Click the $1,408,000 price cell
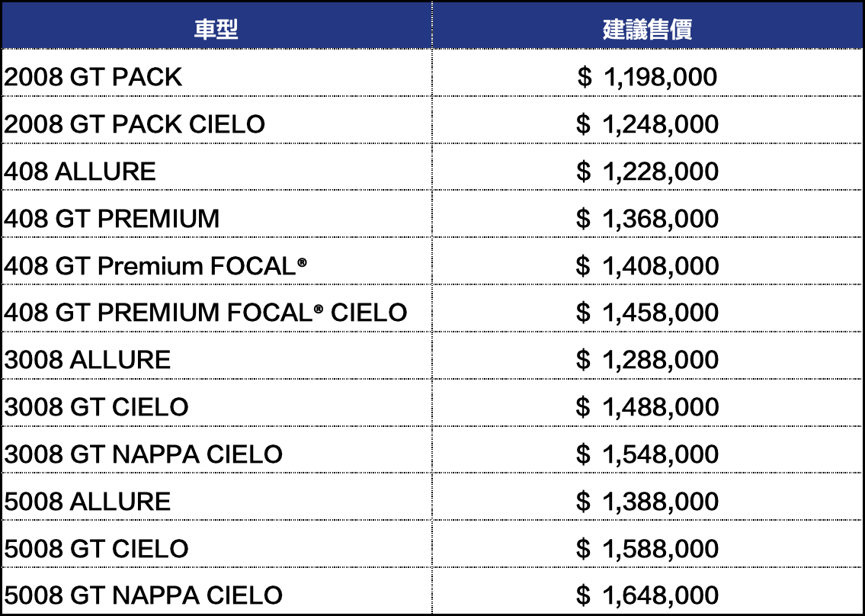 pyautogui.click(x=647, y=266)
